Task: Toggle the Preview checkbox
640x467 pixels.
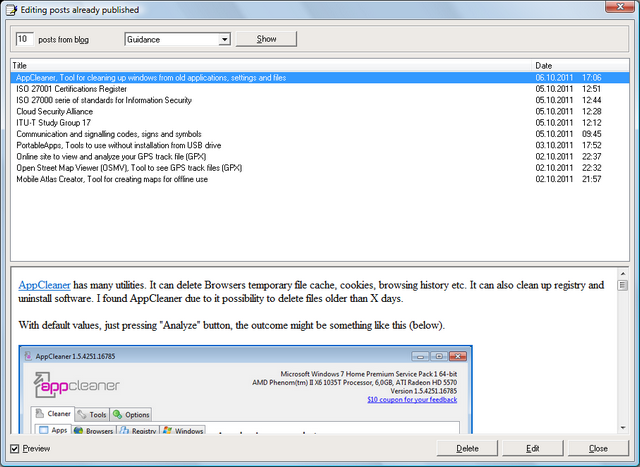Action: tap(15, 449)
